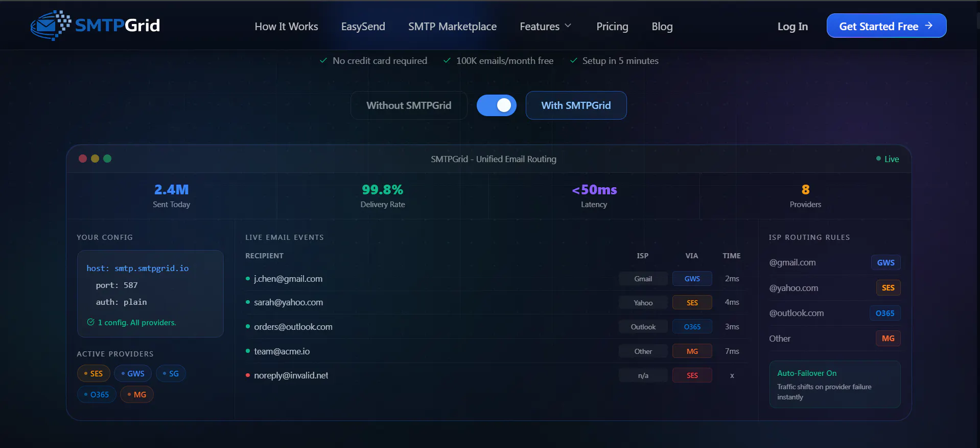Click the MG via tag in the team@acme.io row
Image resolution: width=980 pixels, height=448 pixels.
click(x=692, y=351)
